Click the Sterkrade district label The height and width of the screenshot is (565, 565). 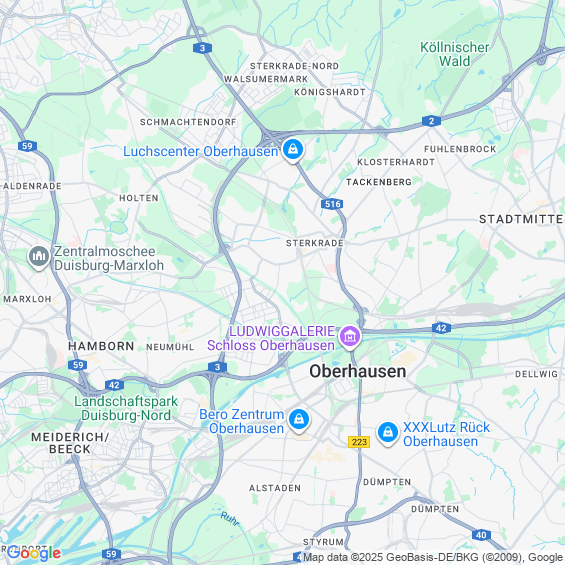[x=315, y=243]
